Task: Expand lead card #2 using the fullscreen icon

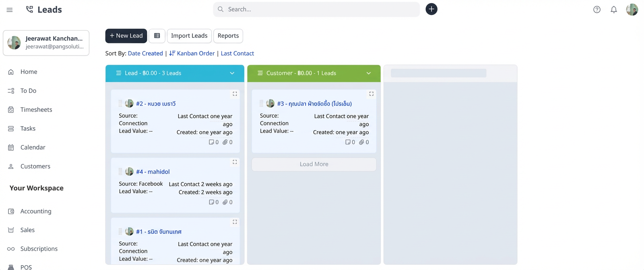Action: [x=235, y=94]
